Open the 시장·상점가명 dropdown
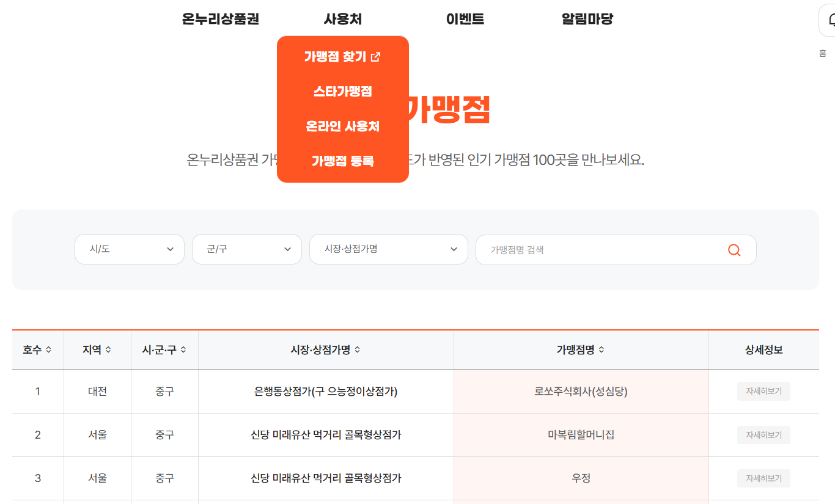The width and height of the screenshot is (835, 504). 389,249
